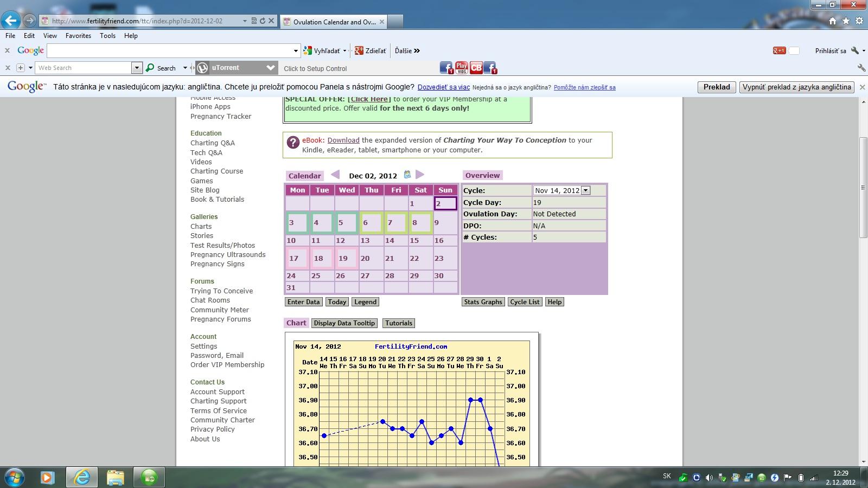Click the Google Toolbar wrench settings icon
868x488 pixels.
[856, 50]
